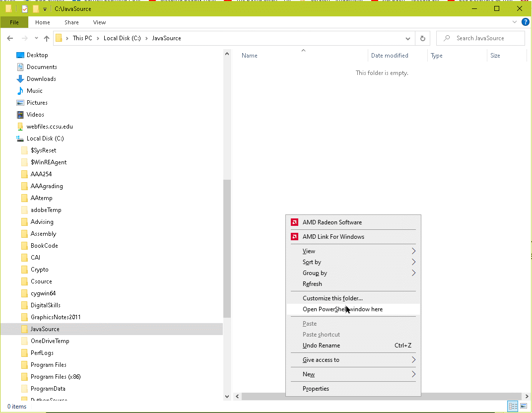Viewport: 532px width, 413px height.
Task: Switch to Large icons view layout
Action: click(x=524, y=406)
